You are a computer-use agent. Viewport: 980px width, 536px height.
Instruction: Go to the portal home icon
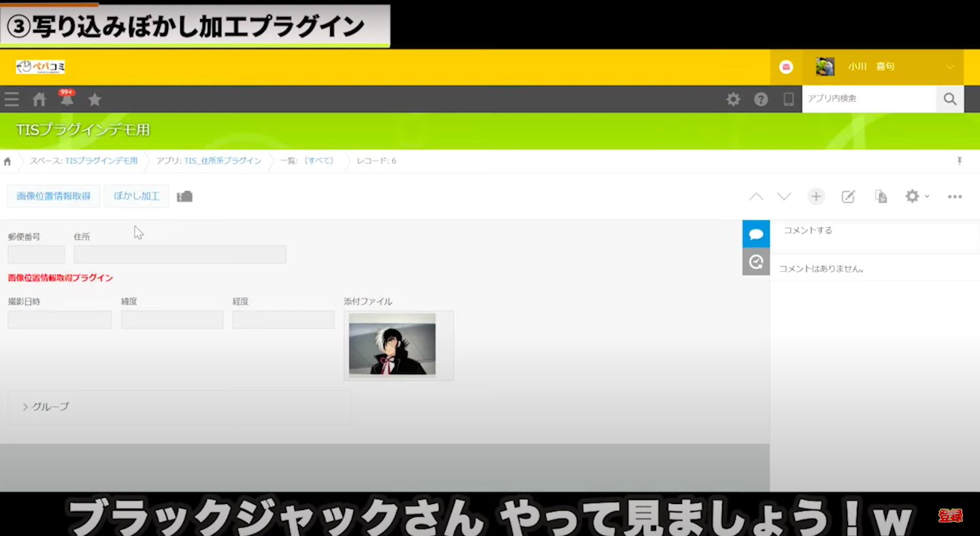click(39, 99)
